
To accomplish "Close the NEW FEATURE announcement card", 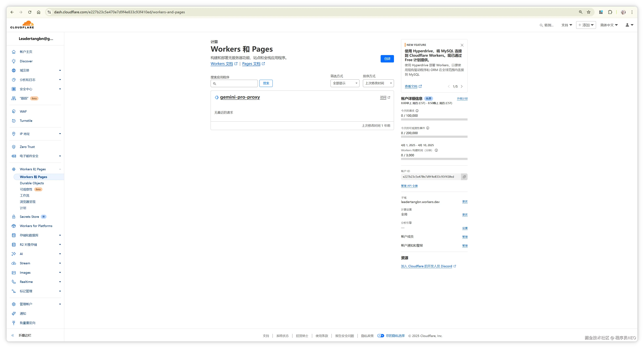I will [462, 45].
